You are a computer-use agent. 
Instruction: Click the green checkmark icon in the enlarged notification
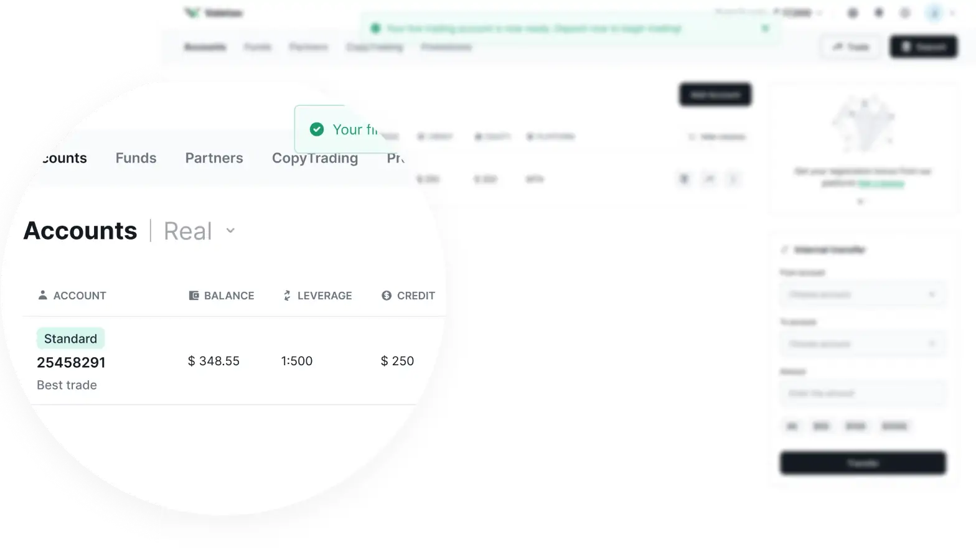(317, 129)
